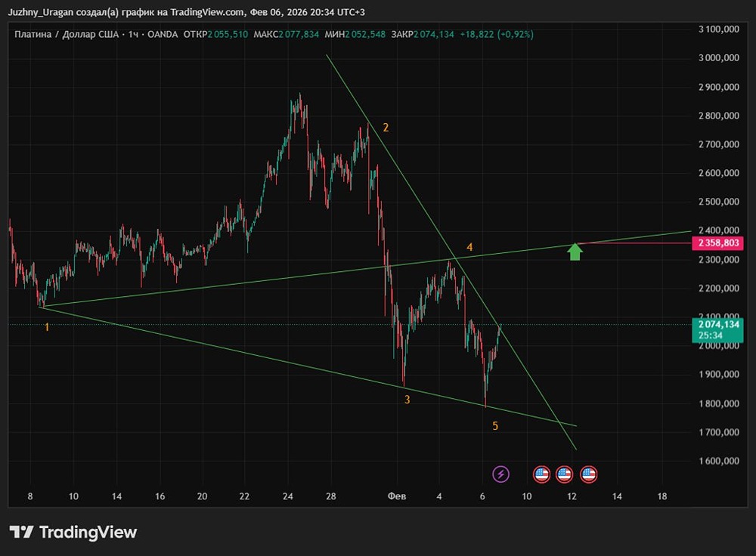Click the МАКС 2 077,834 value
Screen dimensions: 756x556
[x=287, y=34]
